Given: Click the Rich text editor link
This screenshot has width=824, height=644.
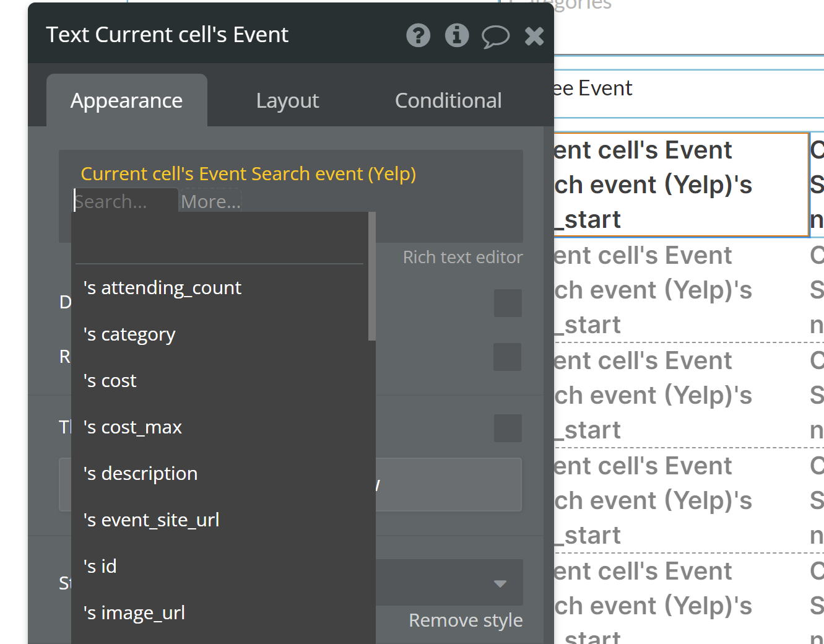Looking at the screenshot, I should coord(462,257).
